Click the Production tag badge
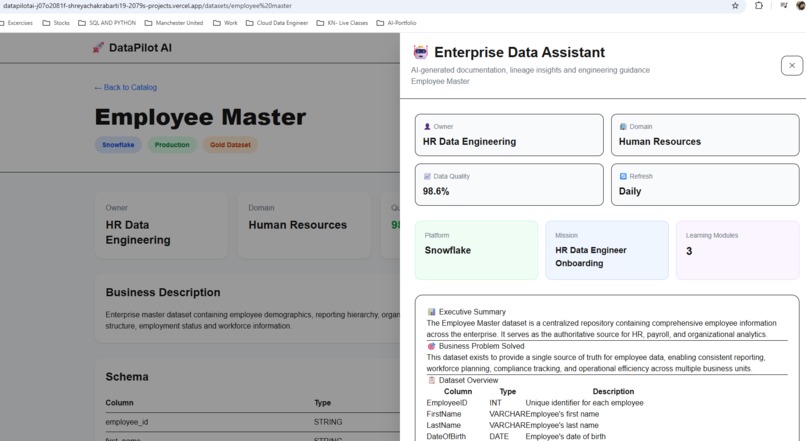 click(172, 145)
